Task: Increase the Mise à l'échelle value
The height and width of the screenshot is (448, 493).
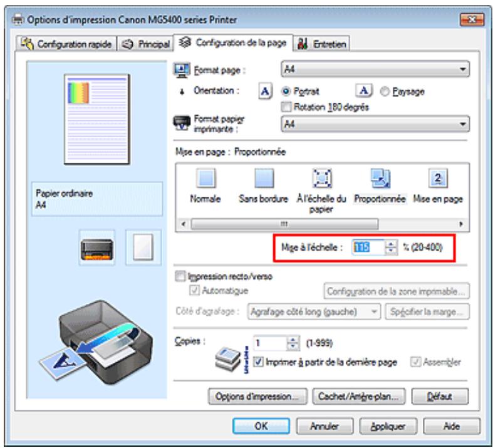Action: coord(391,244)
